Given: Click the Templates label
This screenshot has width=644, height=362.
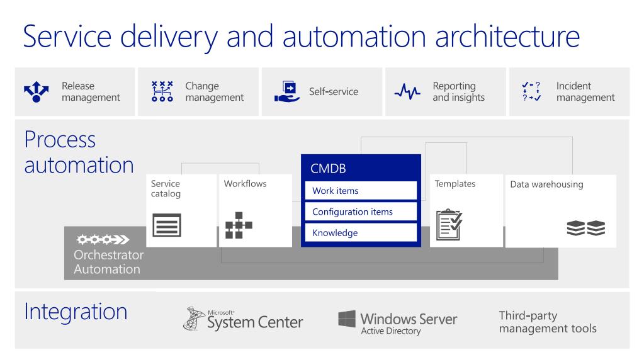Looking at the screenshot, I should point(455,184).
